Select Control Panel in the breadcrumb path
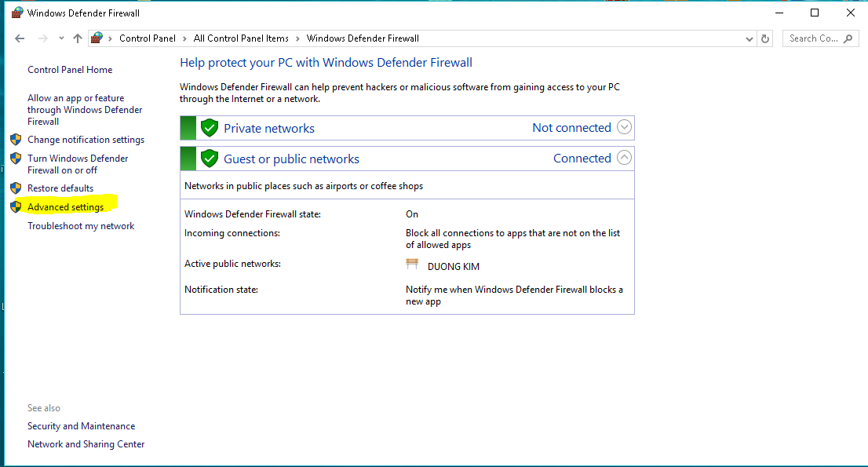This screenshot has height=467, width=868. [x=148, y=38]
